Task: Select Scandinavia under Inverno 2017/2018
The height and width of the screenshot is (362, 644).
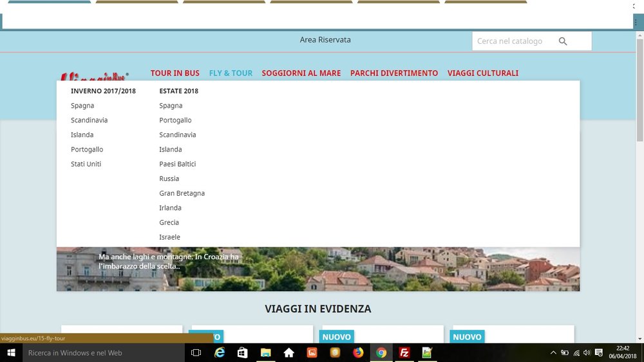Action: tap(89, 120)
